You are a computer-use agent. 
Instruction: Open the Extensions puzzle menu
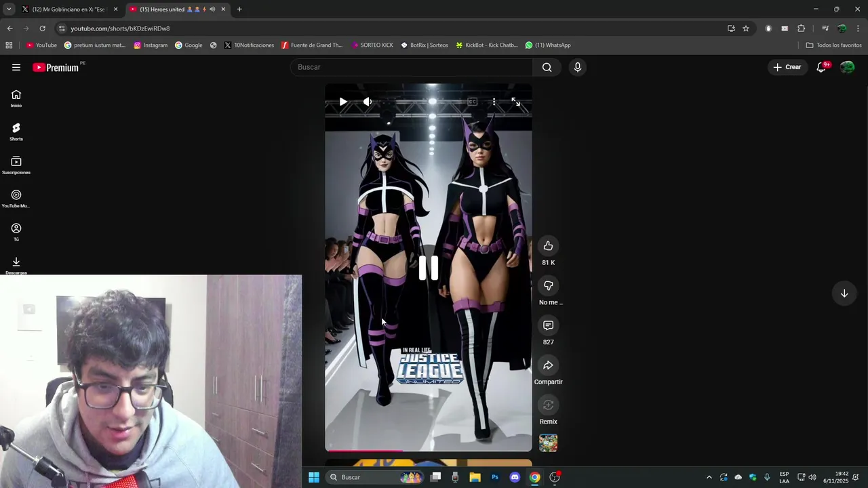(801, 28)
